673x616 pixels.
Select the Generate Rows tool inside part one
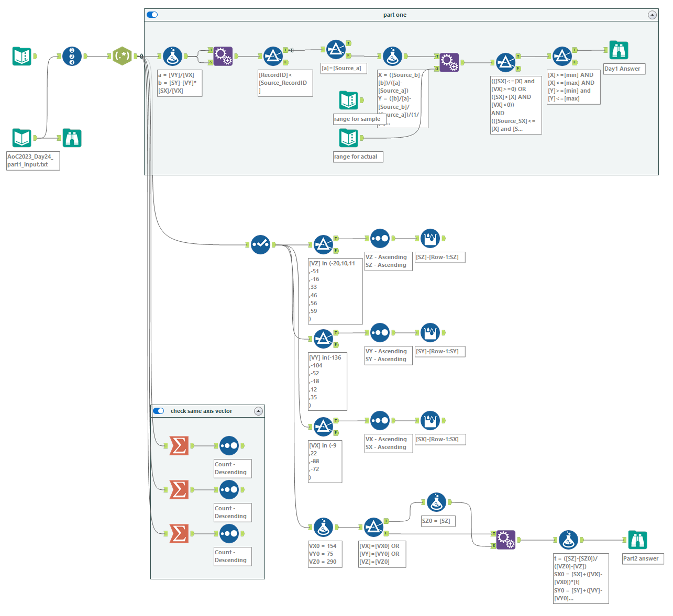224,56
